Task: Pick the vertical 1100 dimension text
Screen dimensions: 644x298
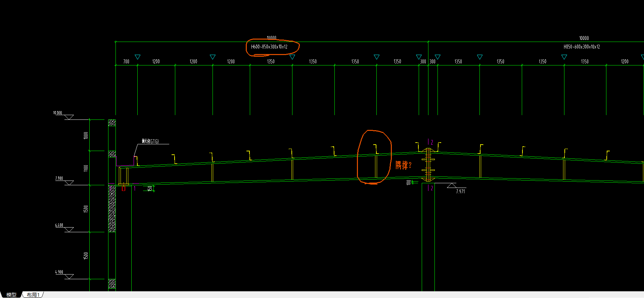Action: point(86,168)
